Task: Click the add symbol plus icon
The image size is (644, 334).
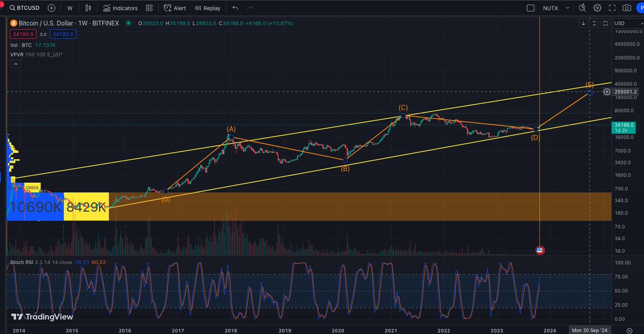Action: [x=52, y=8]
